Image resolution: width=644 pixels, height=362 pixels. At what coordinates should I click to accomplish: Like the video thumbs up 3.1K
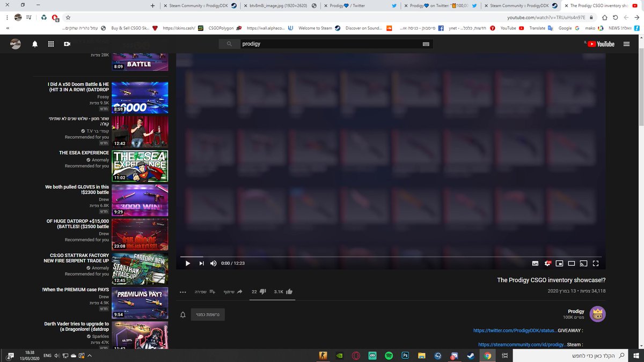[283, 292]
